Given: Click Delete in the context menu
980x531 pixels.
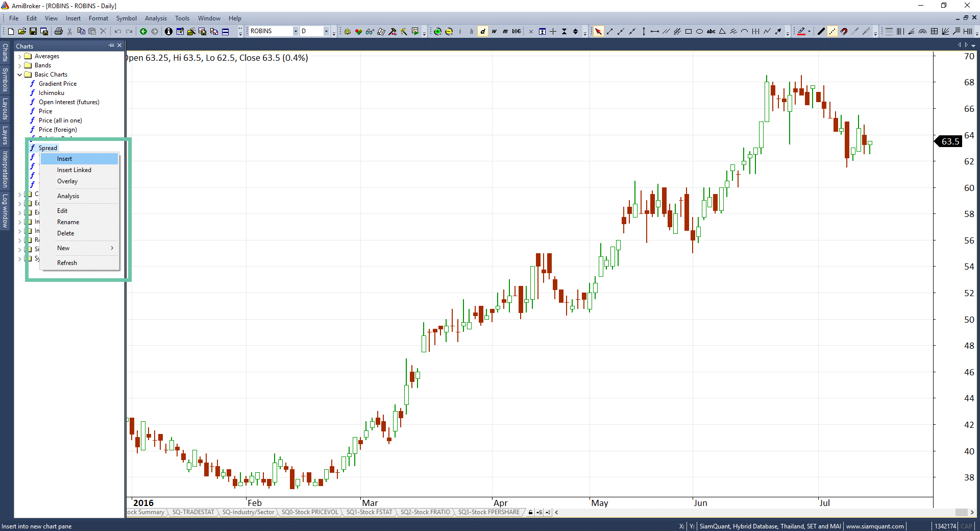Looking at the screenshot, I should 65,233.
